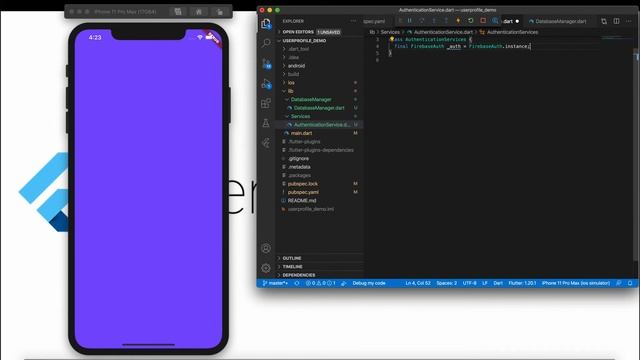The image size is (640, 360).
Task: Open the Source Control view in the activity bar
Action: point(266,64)
